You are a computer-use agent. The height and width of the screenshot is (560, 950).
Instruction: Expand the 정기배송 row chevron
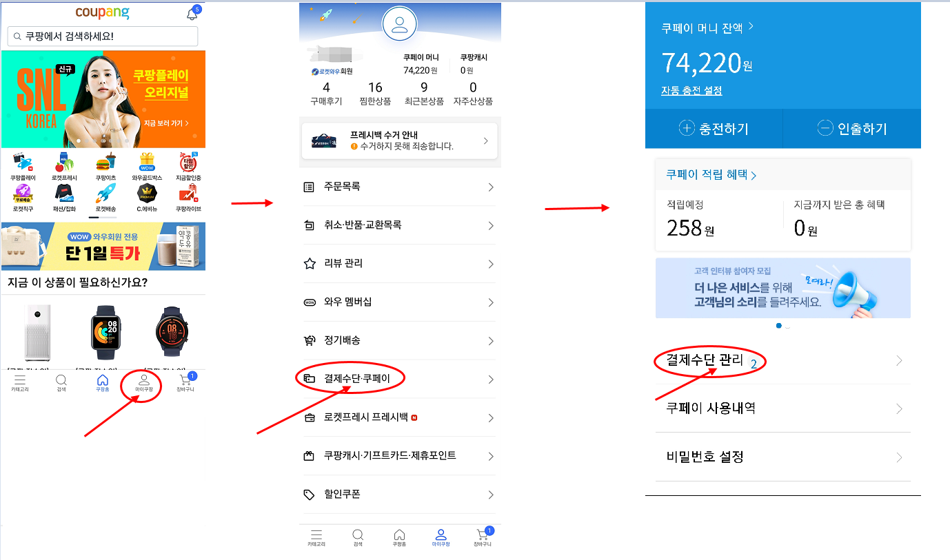point(491,341)
